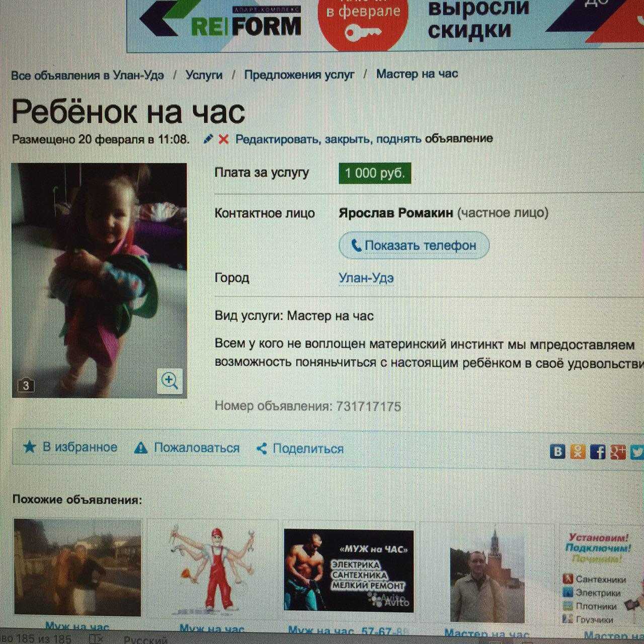Click the pencil edit icon
This screenshot has width=644, height=644.
[208, 139]
